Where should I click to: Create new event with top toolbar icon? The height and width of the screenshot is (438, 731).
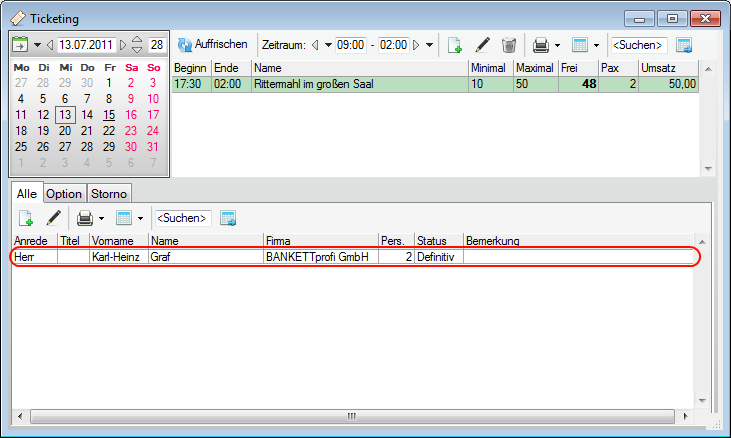(x=455, y=45)
